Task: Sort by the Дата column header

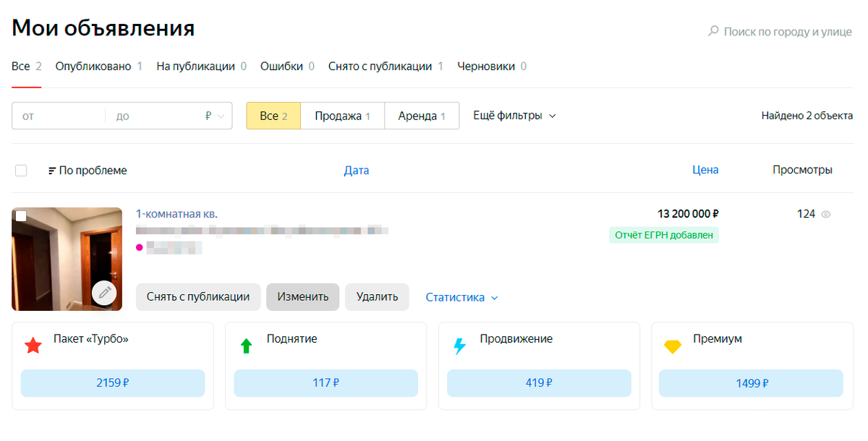Action: click(357, 171)
